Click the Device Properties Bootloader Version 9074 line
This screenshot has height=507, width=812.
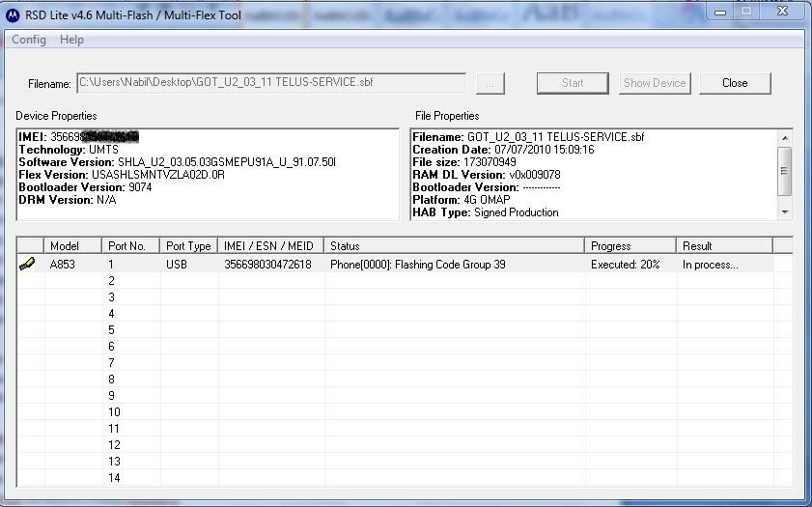(x=85, y=187)
